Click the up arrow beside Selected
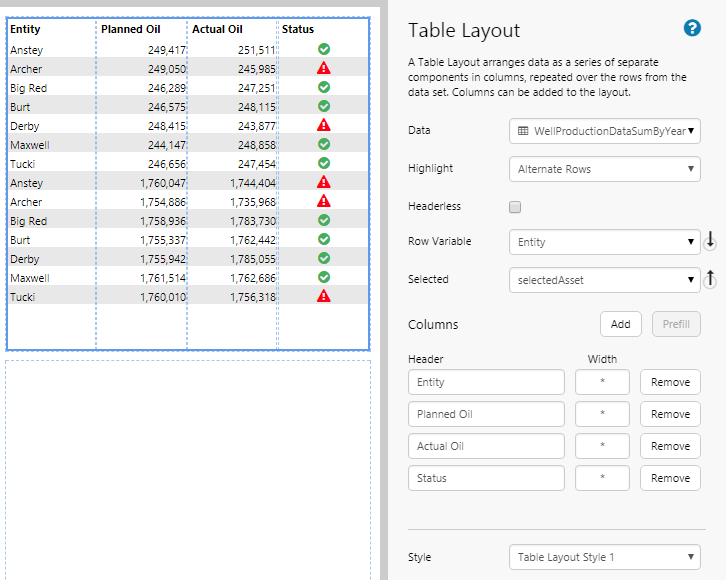 coord(710,280)
